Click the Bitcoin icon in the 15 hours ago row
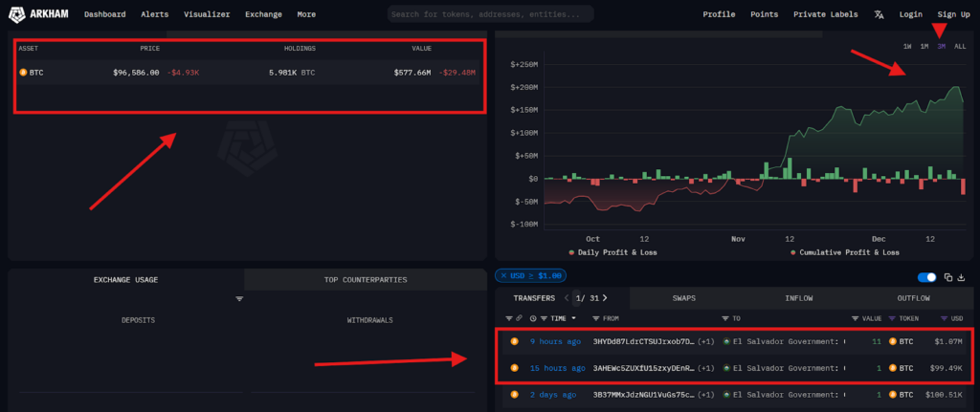Image resolution: width=980 pixels, height=412 pixels. point(514,368)
